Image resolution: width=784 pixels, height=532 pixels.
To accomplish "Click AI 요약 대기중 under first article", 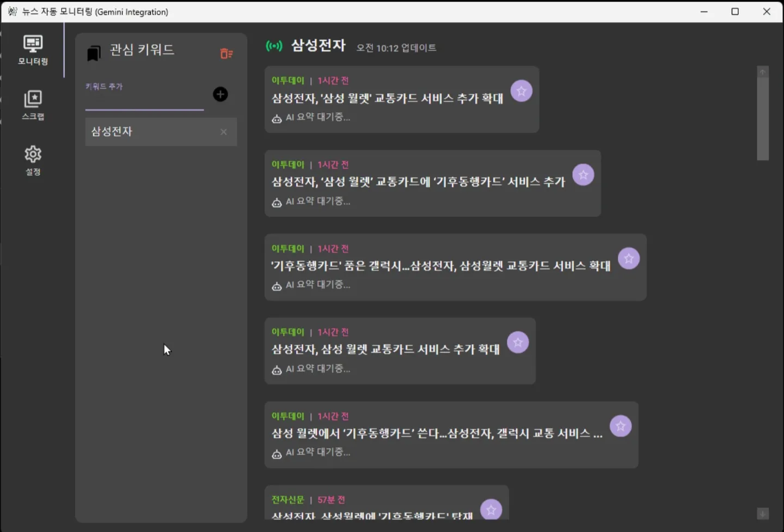I will tap(318, 117).
